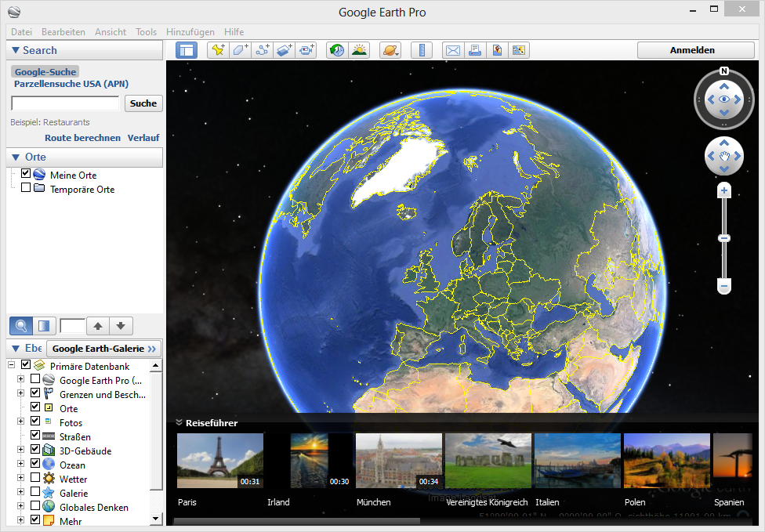The height and width of the screenshot is (532, 765).
Task: Collapse the Search panel triangle
Action: 16,50
